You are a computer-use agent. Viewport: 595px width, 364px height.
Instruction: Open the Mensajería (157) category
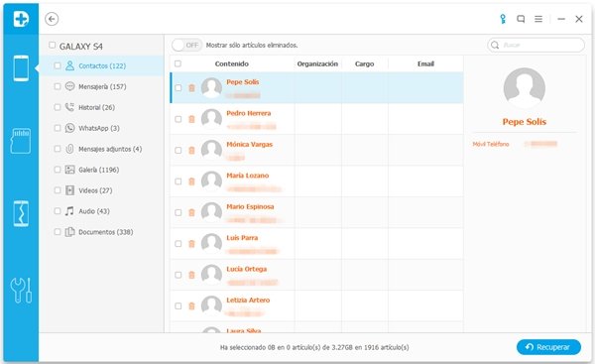[x=102, y=87]
